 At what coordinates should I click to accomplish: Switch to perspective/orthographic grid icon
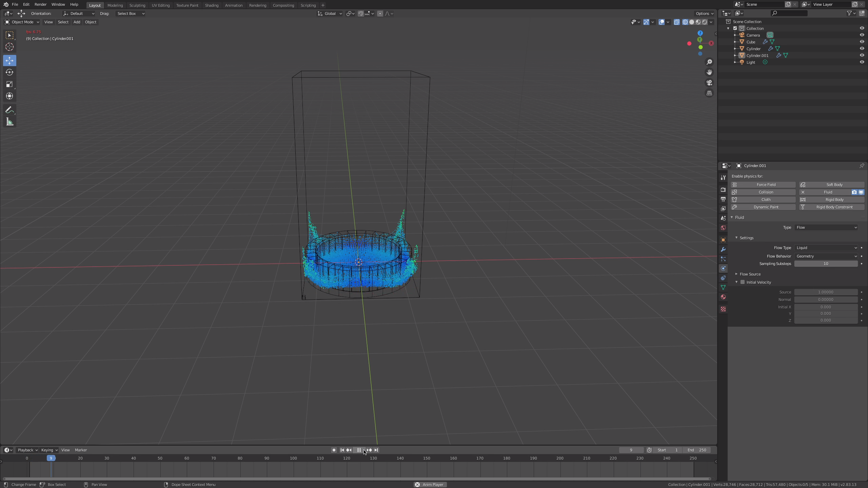pyautogui.click(x=709, y=93)
